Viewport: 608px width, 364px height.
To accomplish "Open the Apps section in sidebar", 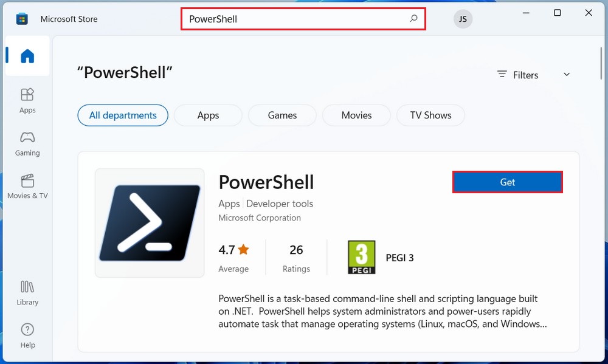I will [27, 101].
